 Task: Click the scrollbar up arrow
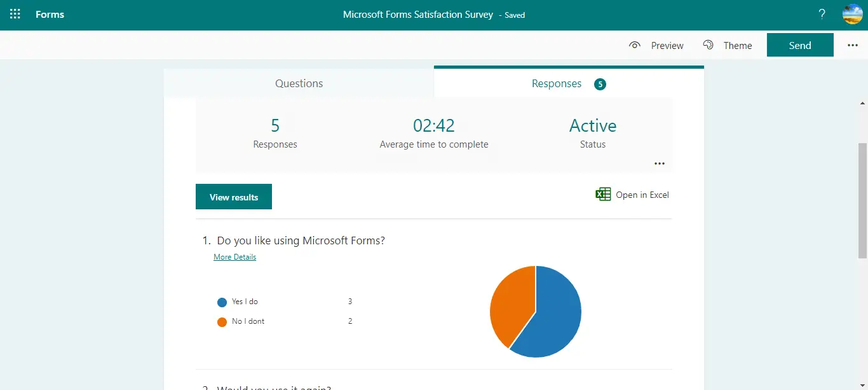pos(863,102)
